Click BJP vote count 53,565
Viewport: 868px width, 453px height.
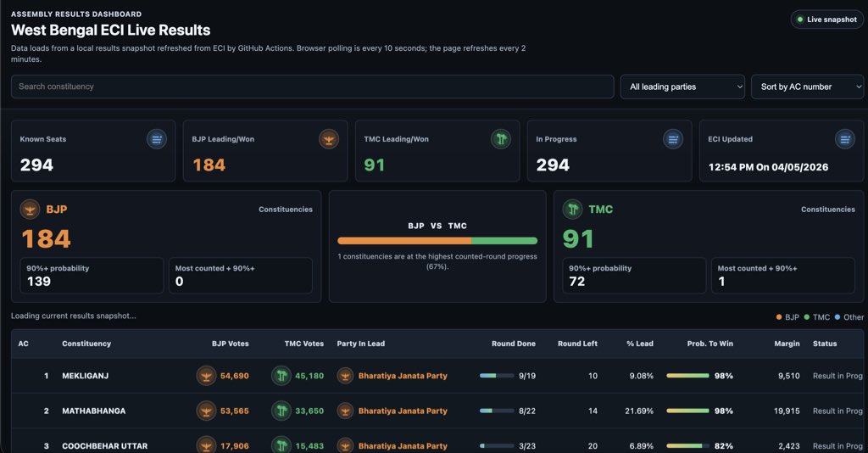235,411
